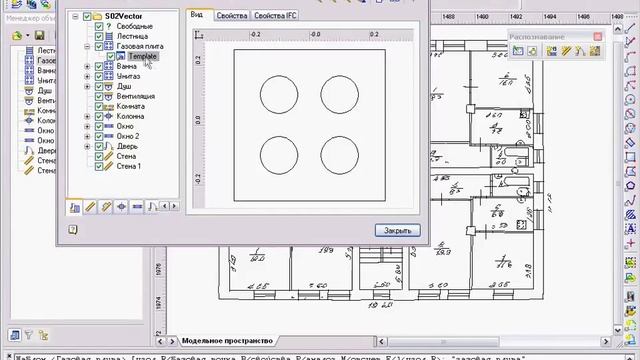
Task: Expand the Окно 2 node
Action: click(87, 136)
